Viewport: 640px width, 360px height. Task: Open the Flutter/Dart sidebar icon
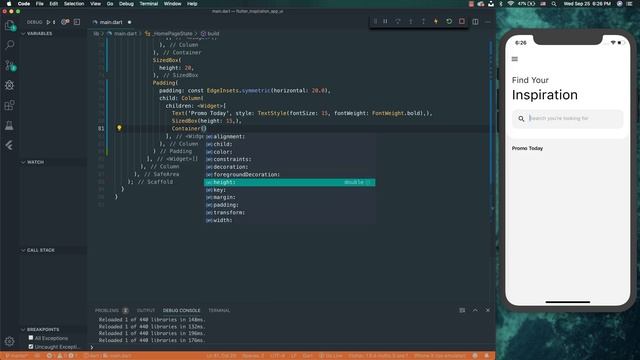pos(9,145)
